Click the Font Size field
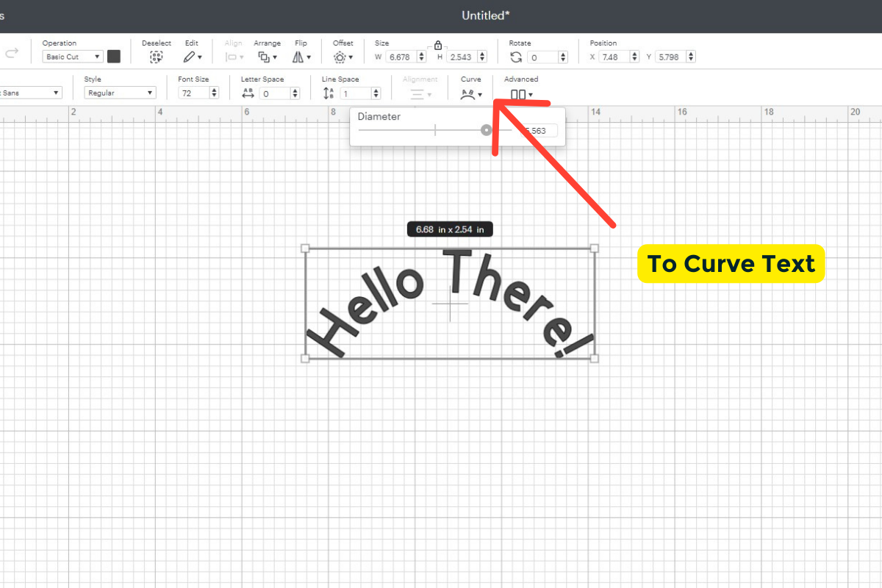 click(193, 93)
